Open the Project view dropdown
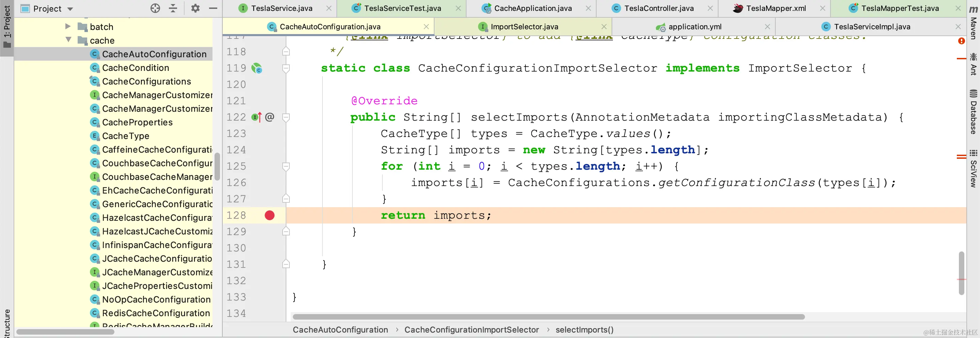Image resolution: width=980 pixels, height=338 pixels. click(x=70, y=9)
